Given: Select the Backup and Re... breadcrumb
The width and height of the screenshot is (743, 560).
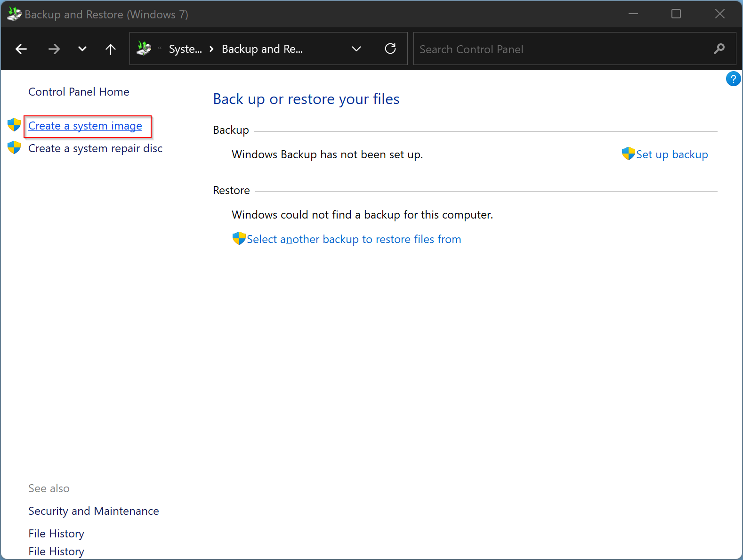Looking at the screenshot, I should pyautogui.click(x=262, y=49).
